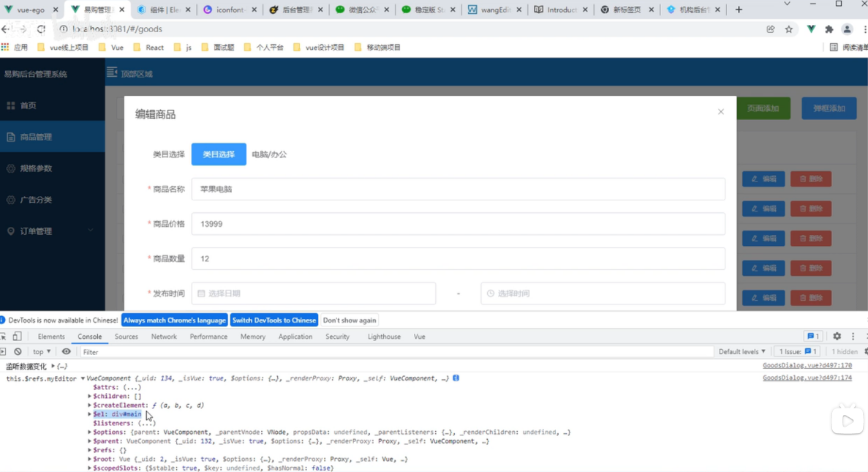868x472 pixels.
Task: Switch to the Sources DevTools tab
Action: tap(127, 337)
